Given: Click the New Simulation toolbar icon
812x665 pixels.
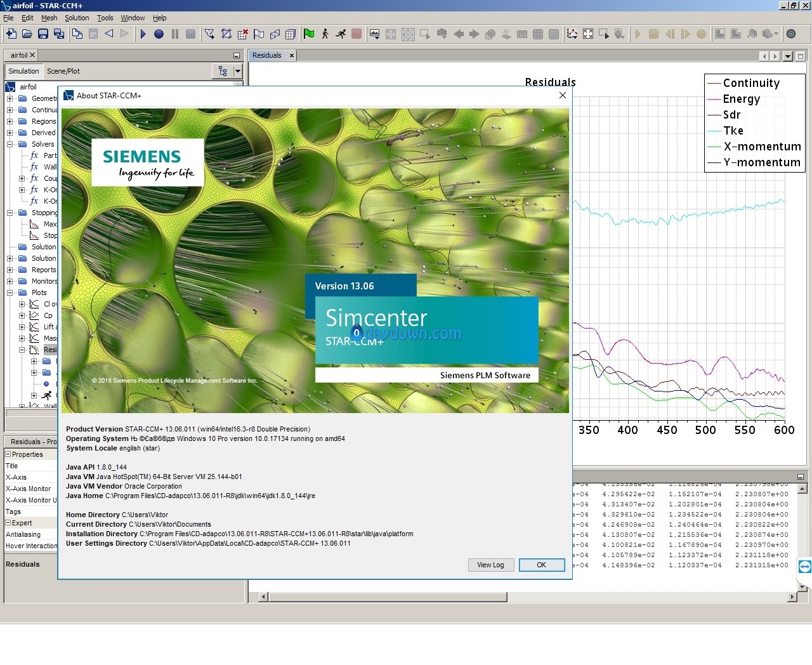Looking at the screenshot, I should coord(11,34).
